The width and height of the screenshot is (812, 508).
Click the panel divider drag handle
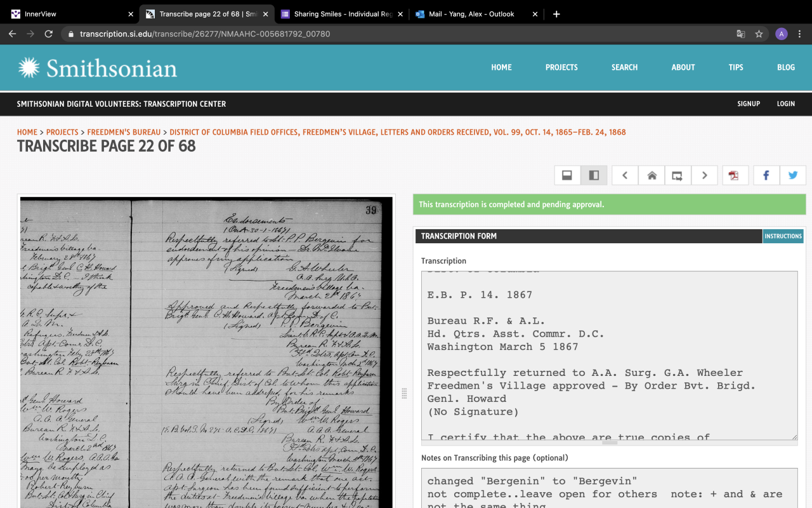[404, 394]
